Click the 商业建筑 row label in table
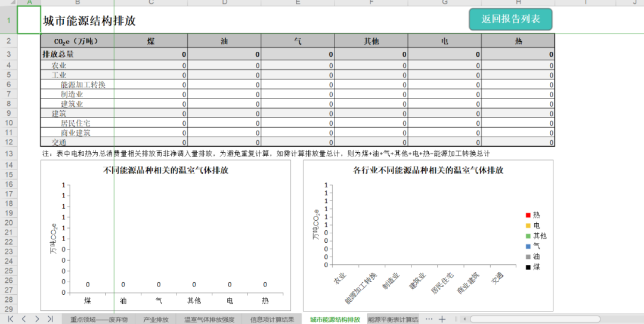This screenshot has width=644, height=324. tap(76, 133)
